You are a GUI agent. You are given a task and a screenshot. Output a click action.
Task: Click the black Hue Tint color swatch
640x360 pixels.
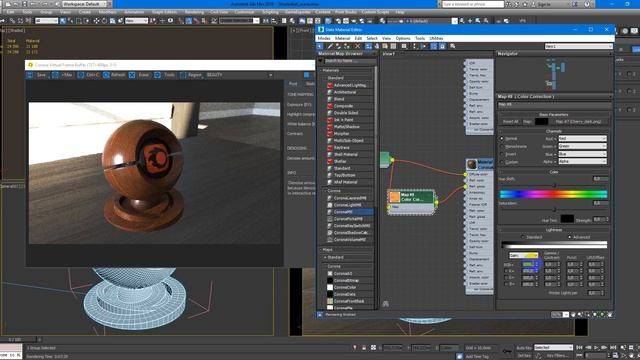[567, 219]
